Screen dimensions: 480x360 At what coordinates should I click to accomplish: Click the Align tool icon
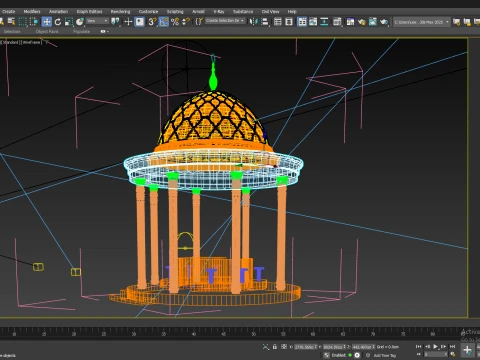(x=265, y=22)
